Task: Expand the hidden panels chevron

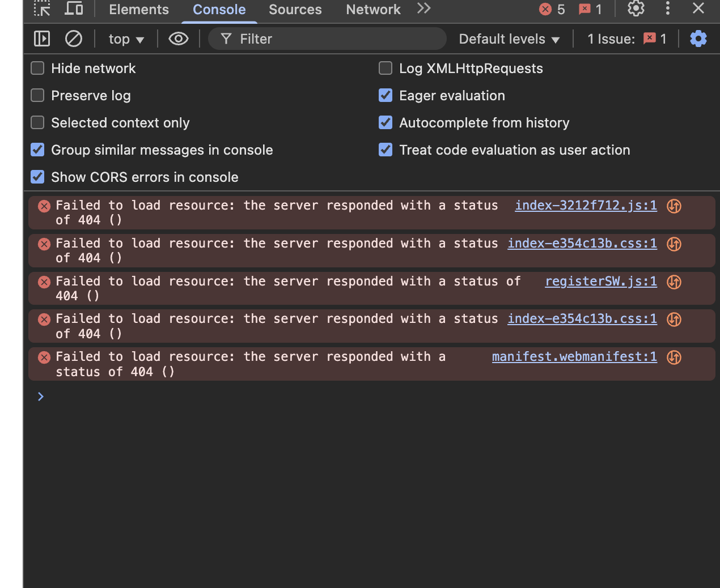Action: [423, 9]
